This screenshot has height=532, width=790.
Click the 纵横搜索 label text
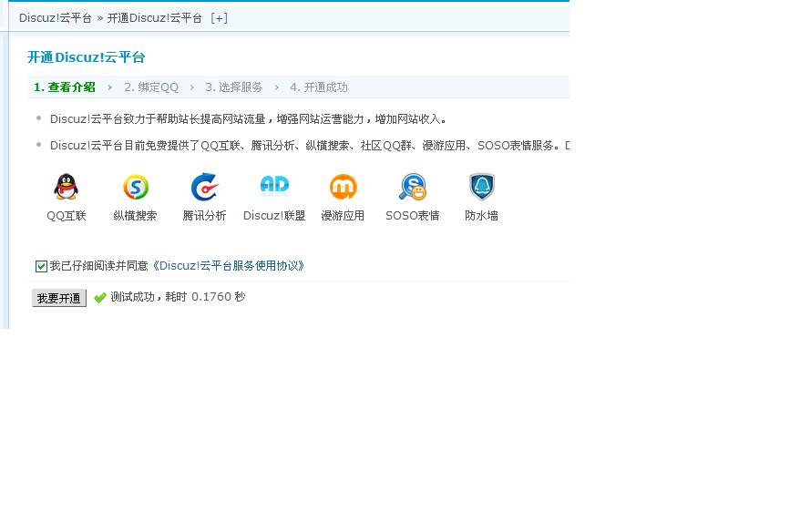[x=136, y=216]
